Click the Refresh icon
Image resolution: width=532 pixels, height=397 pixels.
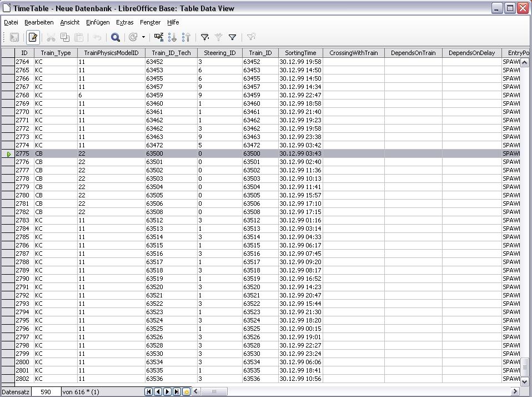133,37
